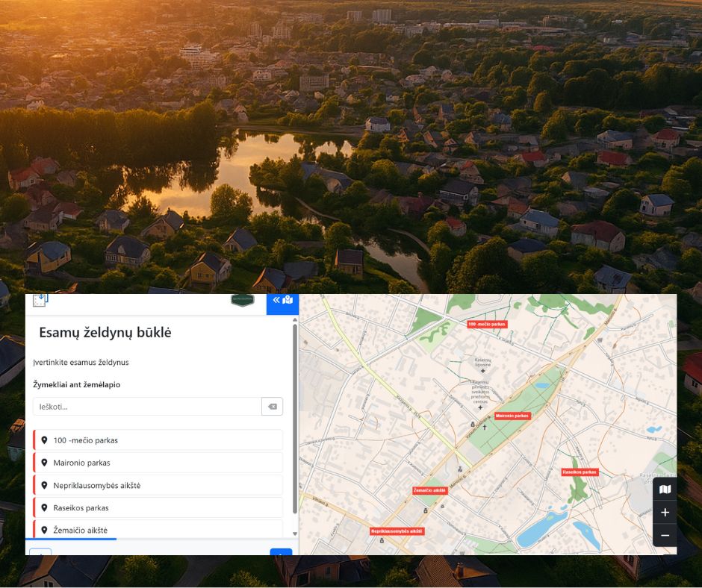Image resolution: width=702 pixels, height=588 pixels.
Task: Zoom in the map with the plus button
Action: pyautogui.click(x=665, y=513)
